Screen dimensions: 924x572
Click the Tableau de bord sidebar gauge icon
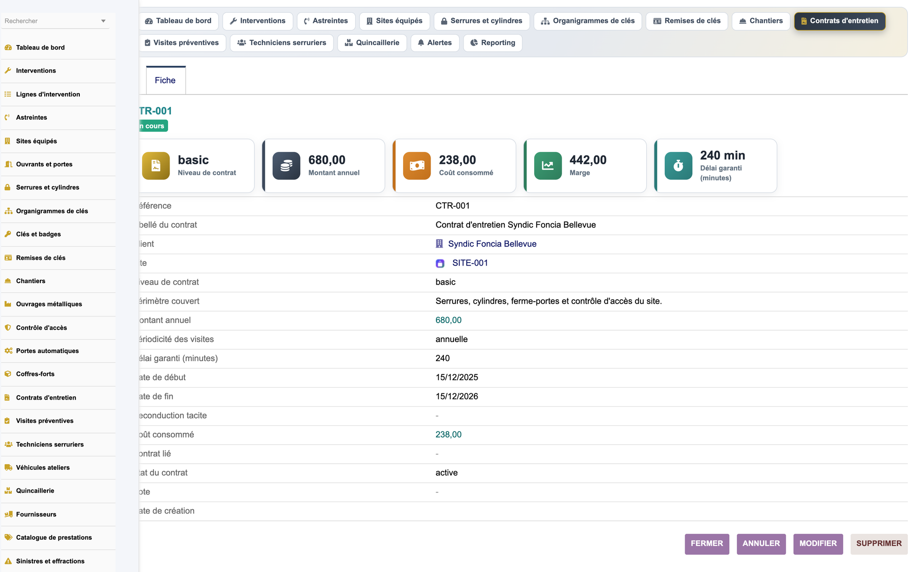(x=8, y=48)
